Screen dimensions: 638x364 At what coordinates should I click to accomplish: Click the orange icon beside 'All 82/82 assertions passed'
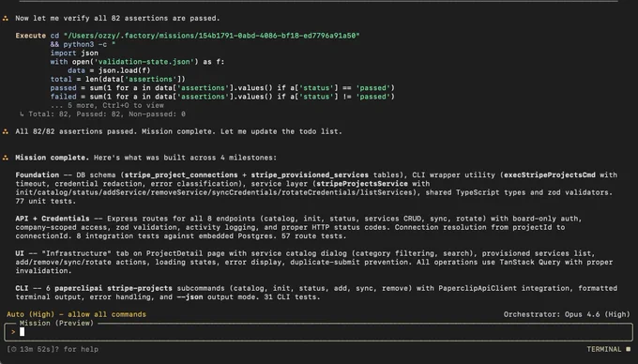(x=6, y=131)
